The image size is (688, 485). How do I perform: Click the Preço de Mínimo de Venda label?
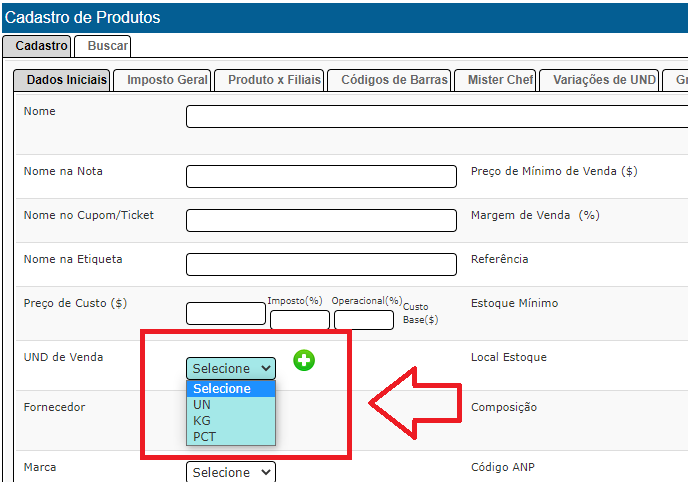click(554, 171)
